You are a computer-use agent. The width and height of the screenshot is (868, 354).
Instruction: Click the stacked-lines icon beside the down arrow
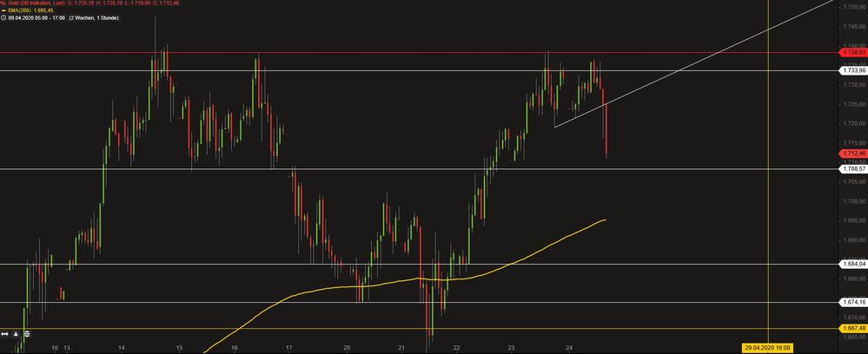tap(26, 333)
